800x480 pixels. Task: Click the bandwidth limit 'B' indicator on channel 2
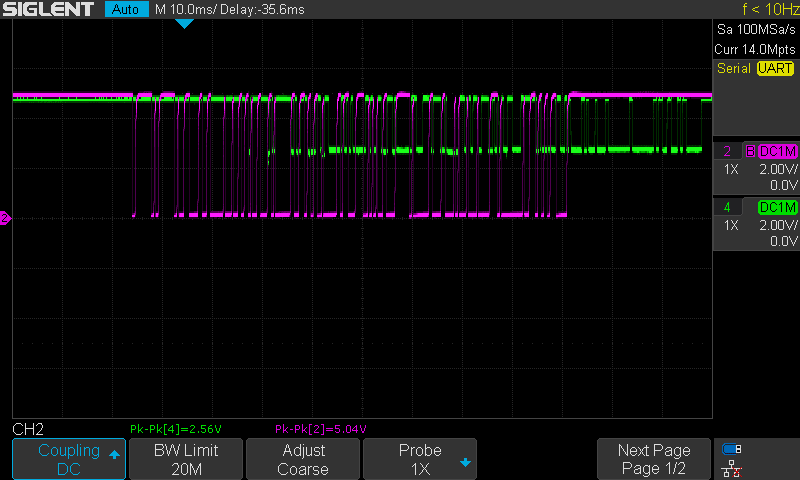(x=749, y=151)
